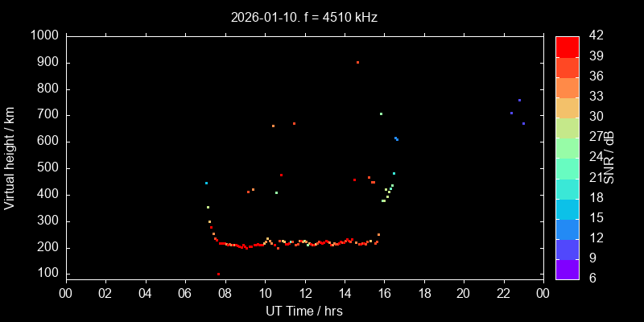644x322 pixels.
Task: Click the 'SNR / dB' colorbar label
Action: pyautogui.click(x=609, y=157)
